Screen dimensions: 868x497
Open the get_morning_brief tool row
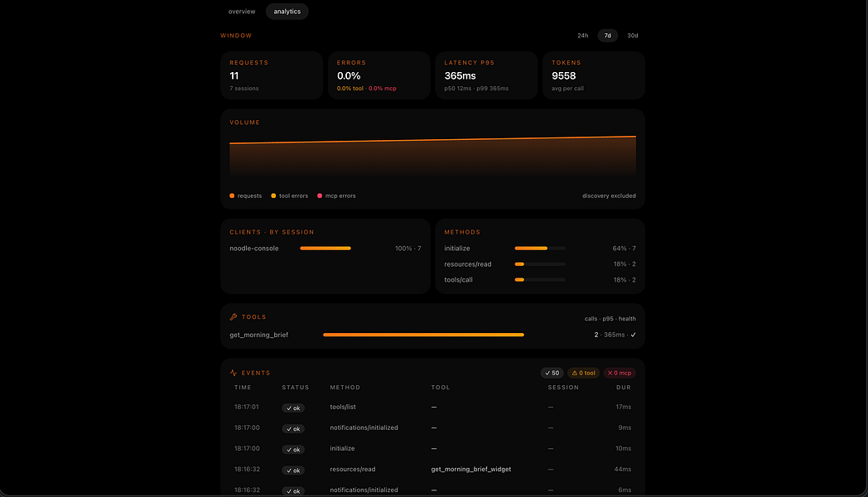433,335
